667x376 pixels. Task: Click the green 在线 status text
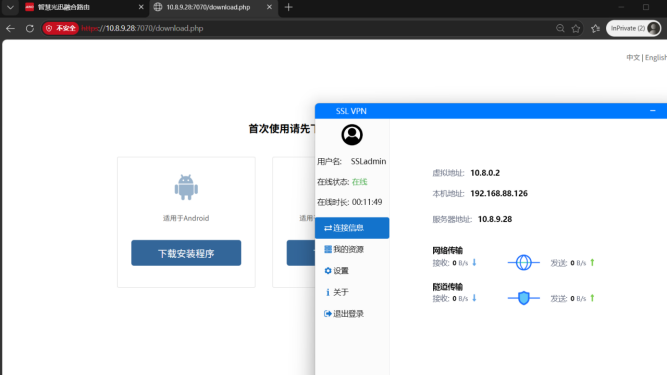pyautogui.click(x=359, y=182)
